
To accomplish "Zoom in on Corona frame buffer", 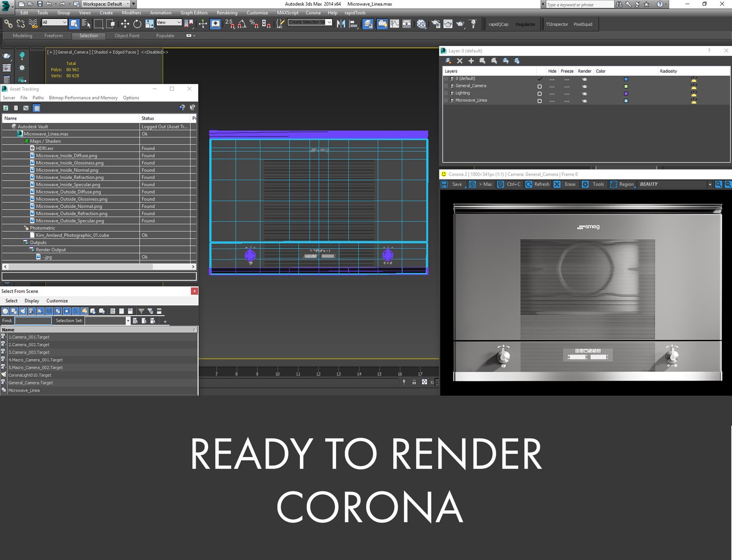I will (719, 184).
